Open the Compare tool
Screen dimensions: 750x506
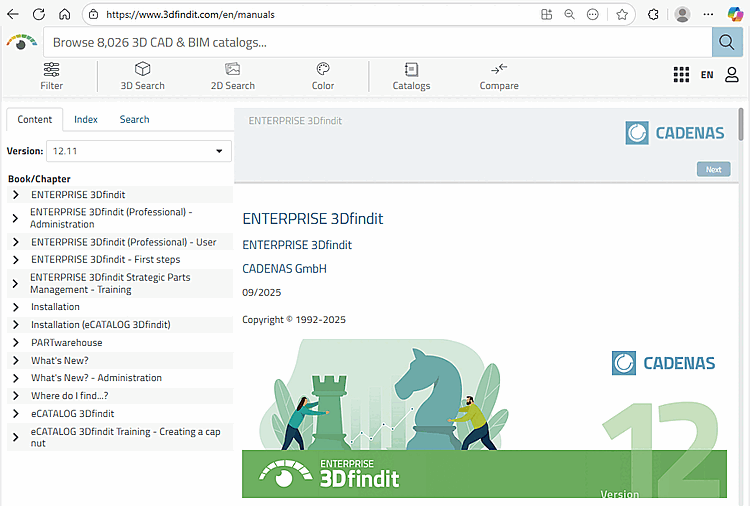pyautogui.click(x=499, y=77)
